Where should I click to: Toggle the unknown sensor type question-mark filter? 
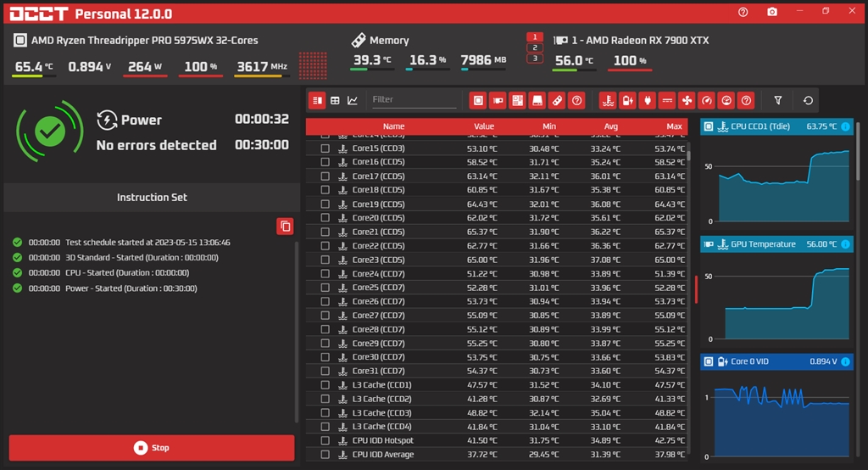746,100
